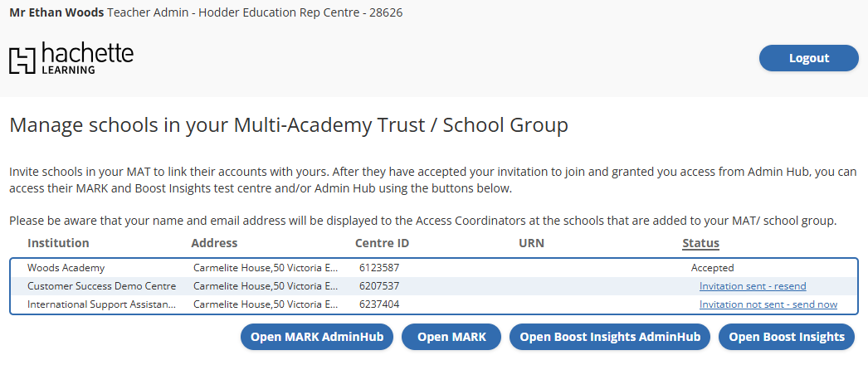Image resolution: width=868 pixels, height=365 pixels.
Task: Click the Open MARK button
Action: (x=451, y=337)
